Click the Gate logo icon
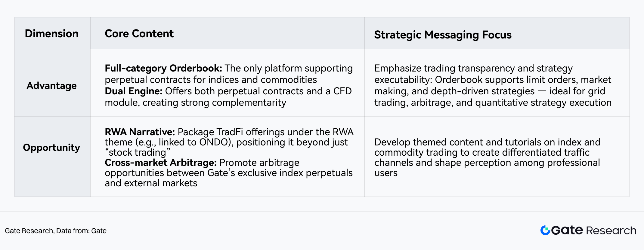Viewport: 644px width, 250px height. (545, 230)
